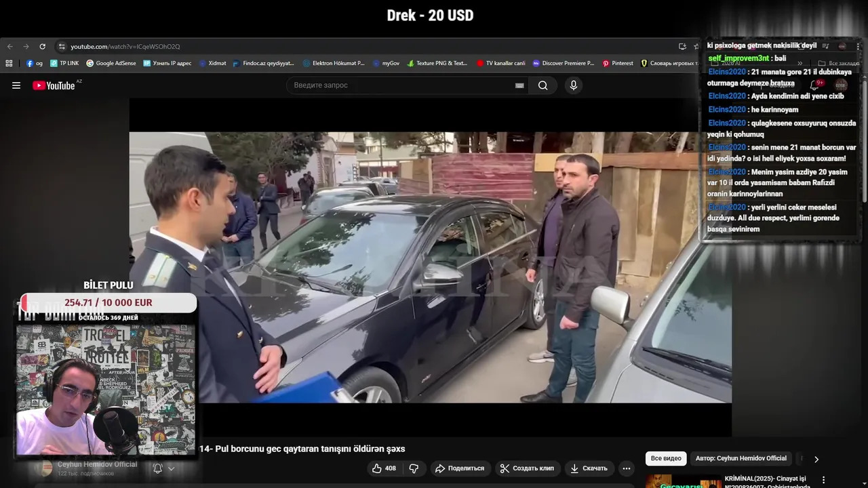This screenshot has height=488, width=868.
Task: Open the TP LINK bookmark
Action: coord(64,63)
